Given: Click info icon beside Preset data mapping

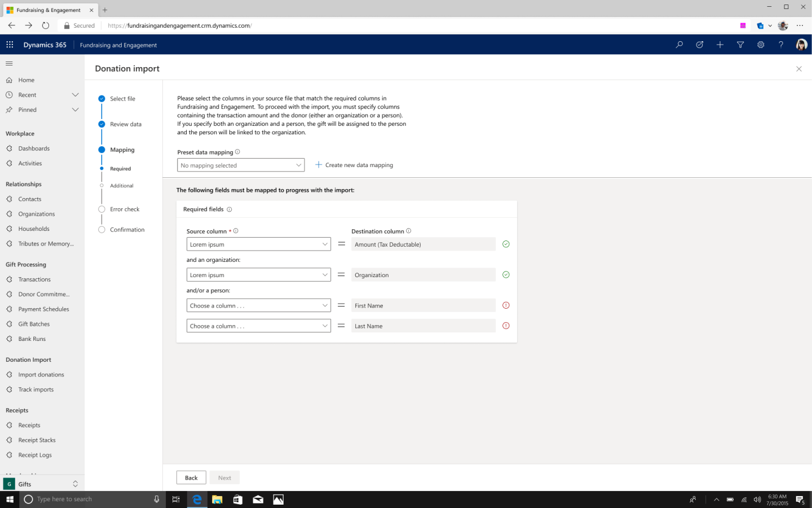Looking at the screenshot, I should (x=237, y=152).
